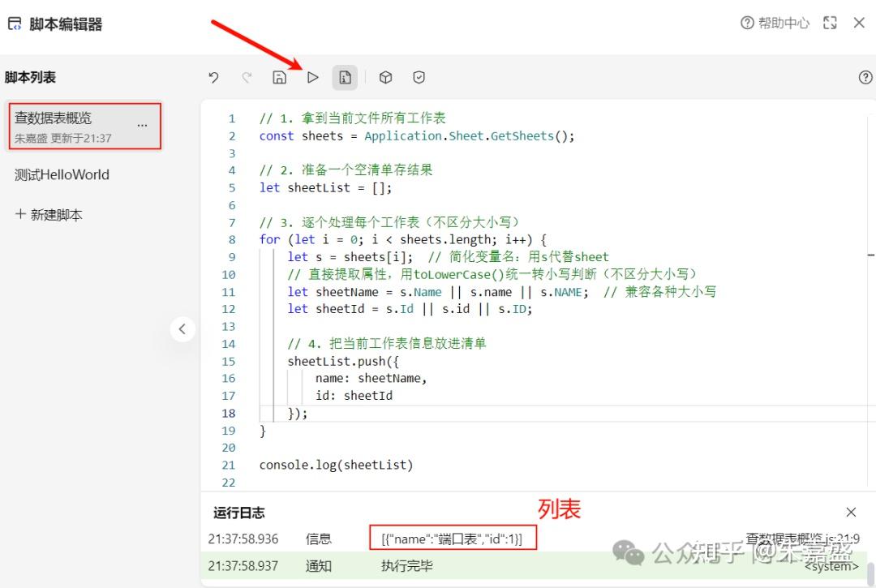
Task: Toggle fullscreen for the script editor
Action: tap(831, 23)
